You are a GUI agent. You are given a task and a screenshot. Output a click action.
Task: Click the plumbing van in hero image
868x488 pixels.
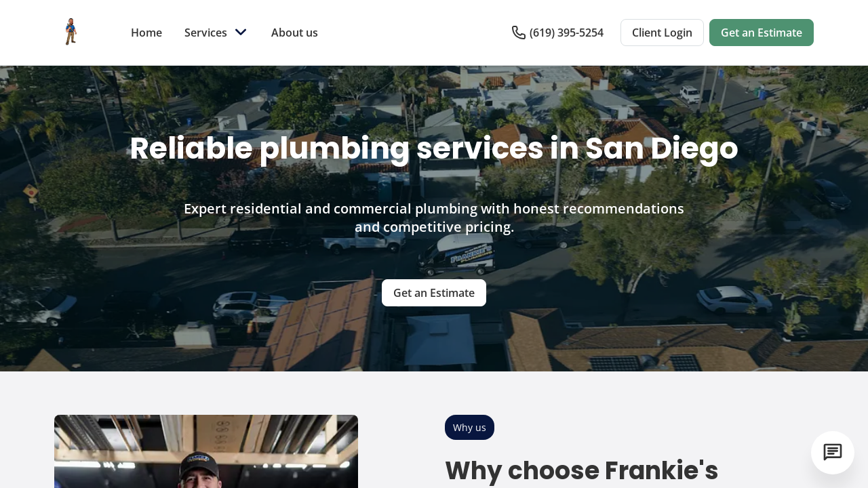coord(456,254)
